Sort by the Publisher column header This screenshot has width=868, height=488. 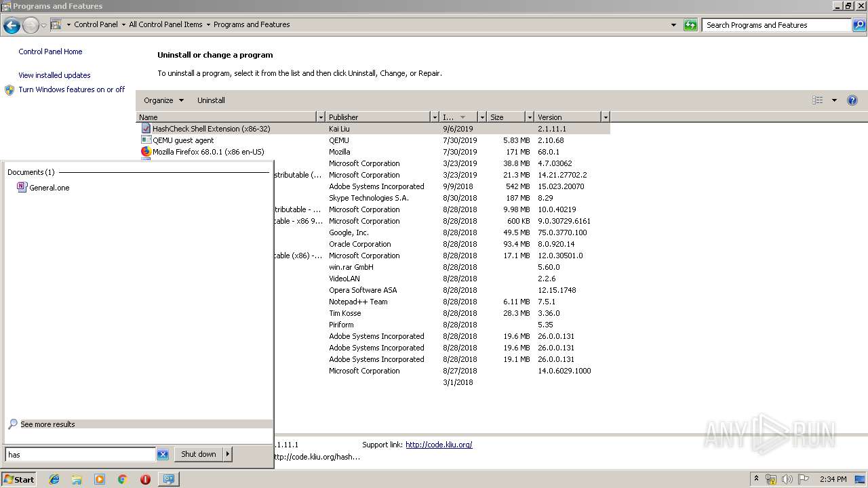tap(378, 117)
